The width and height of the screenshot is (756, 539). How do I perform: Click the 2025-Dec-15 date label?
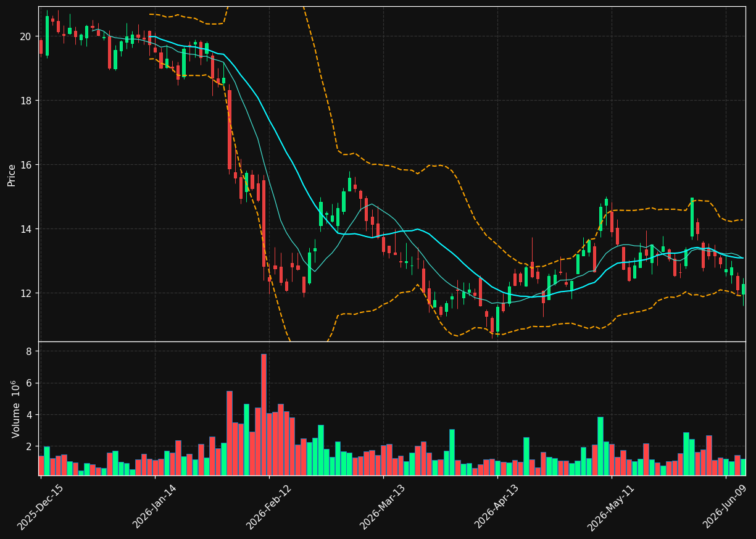[40, 507]
